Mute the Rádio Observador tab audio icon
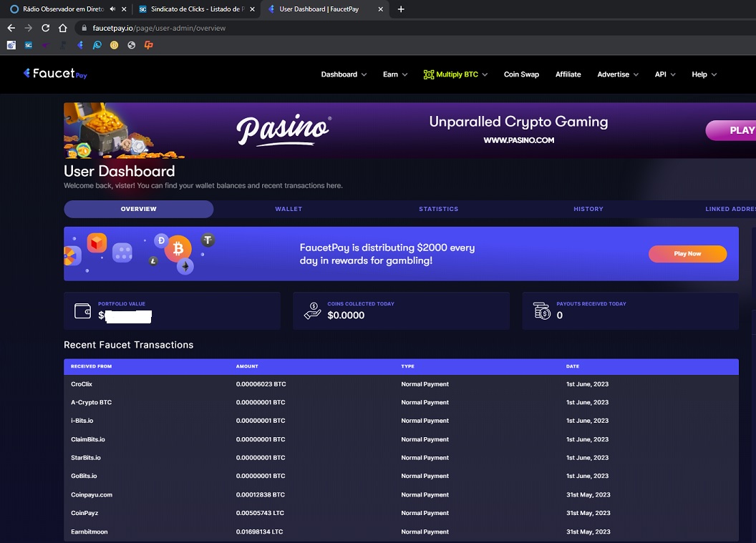Viewport: 756px width, 543px height. [112, 9]
